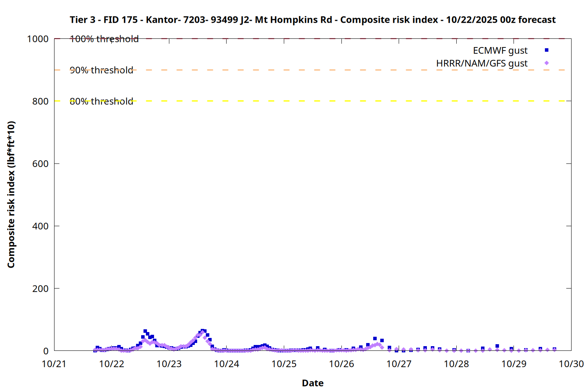Click the 1000 y-axis tick label
Viewport: 588px width, 392px height.
pyautogui.click(x=38, y=39)
